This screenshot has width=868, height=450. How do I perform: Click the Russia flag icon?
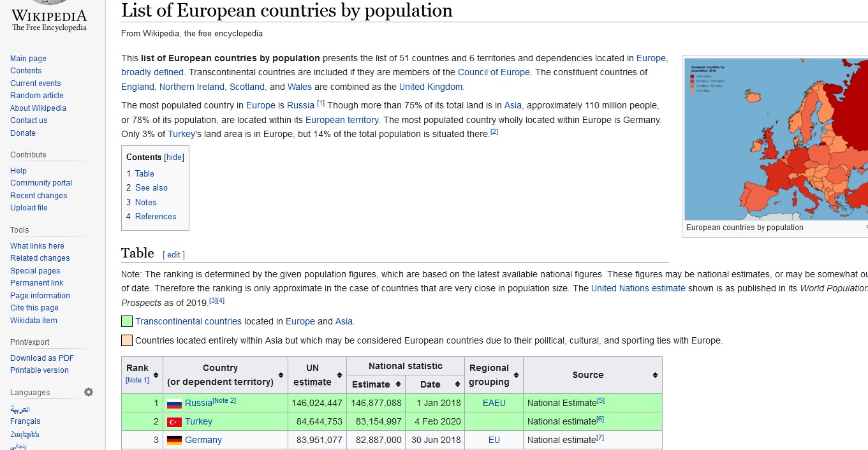click(174, 403)
